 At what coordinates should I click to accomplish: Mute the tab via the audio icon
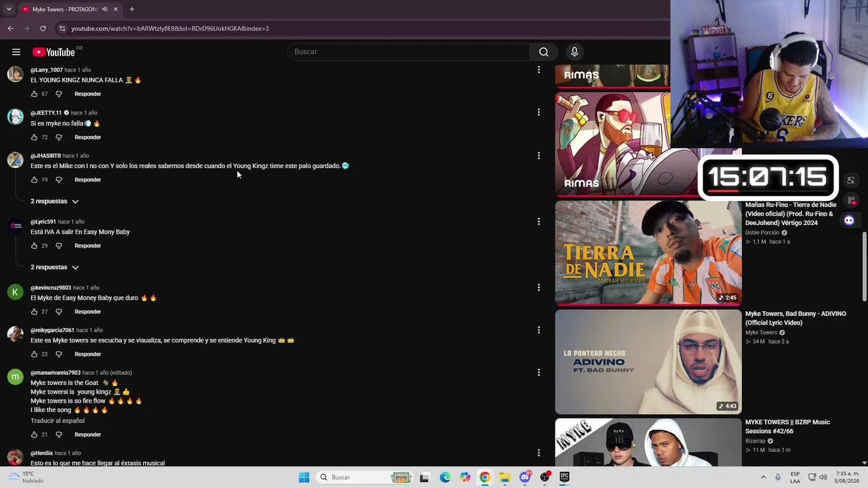pos(104,9)
